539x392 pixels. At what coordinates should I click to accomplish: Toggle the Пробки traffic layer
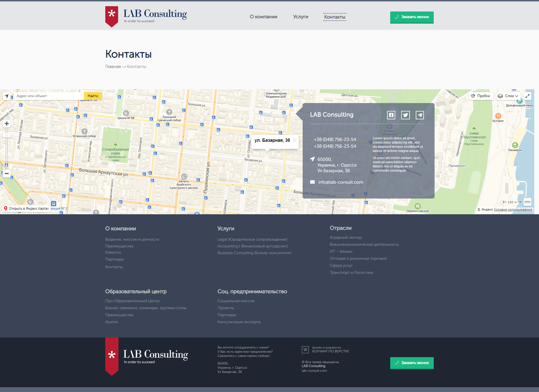[x=480, y=96]
